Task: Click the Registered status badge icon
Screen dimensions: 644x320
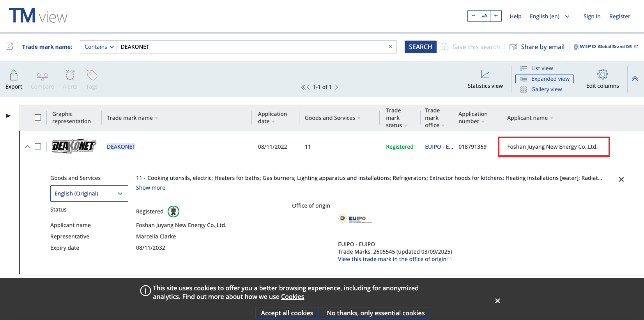Action: pyautogui.click(x=173, y=212)
